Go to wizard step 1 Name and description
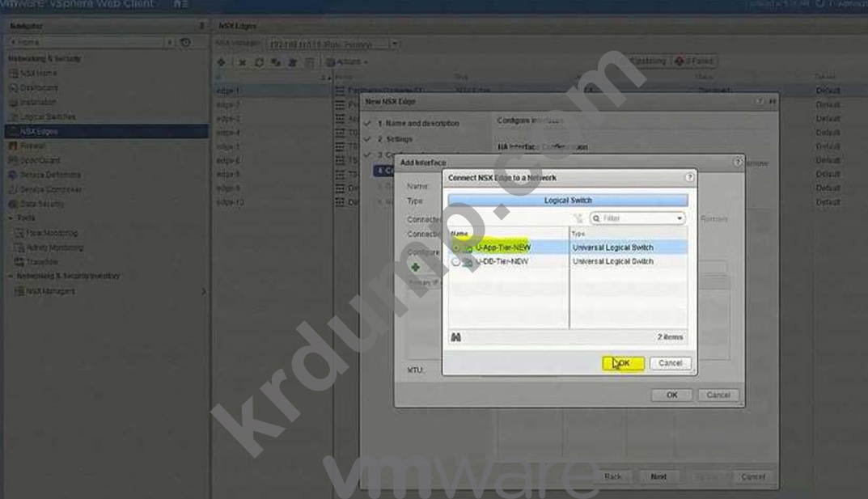Screen dimensions: 868x499 [418, 124]
